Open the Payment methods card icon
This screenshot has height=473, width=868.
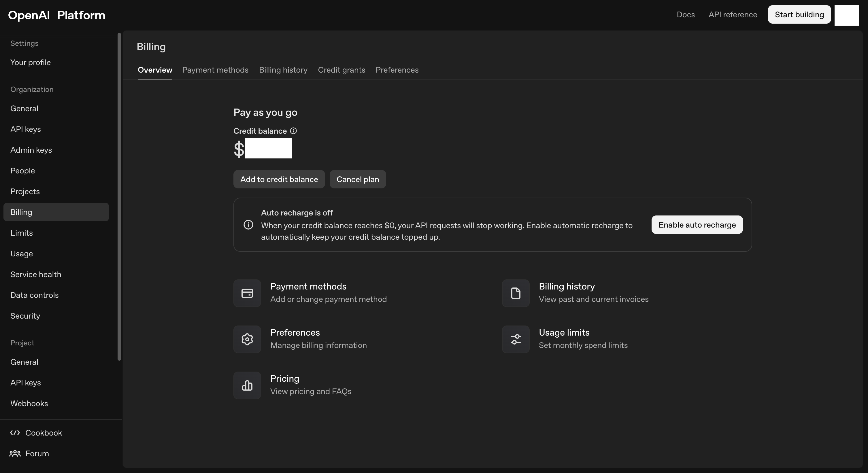pyautogui.click(x=247, y=293)
